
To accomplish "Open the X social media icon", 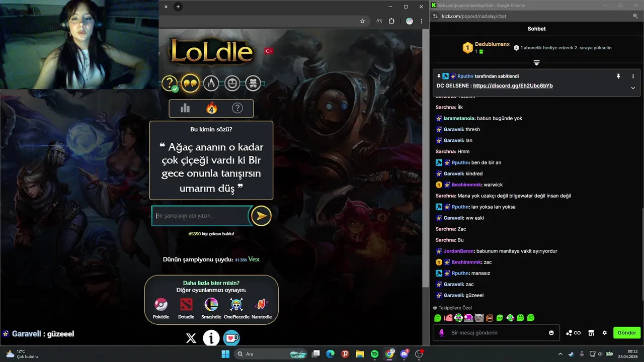I will [x=191, y=338].
